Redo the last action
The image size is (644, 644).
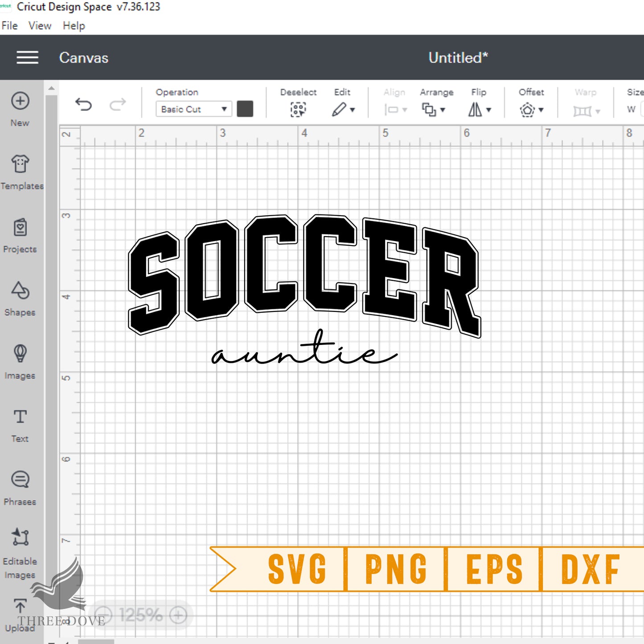tap(118, 105)
